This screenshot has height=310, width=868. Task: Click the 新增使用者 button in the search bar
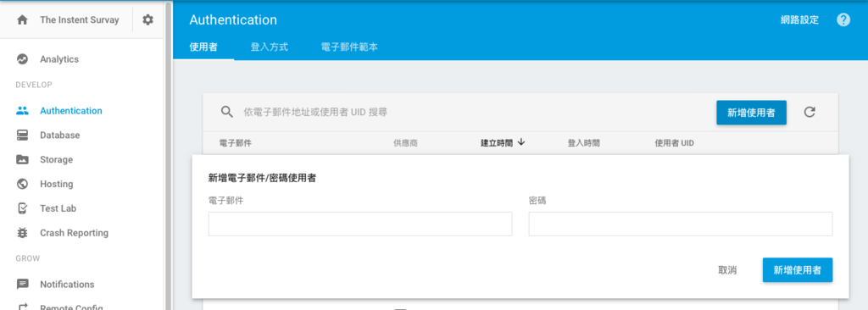pyautogui.click(x=751, y=113)
